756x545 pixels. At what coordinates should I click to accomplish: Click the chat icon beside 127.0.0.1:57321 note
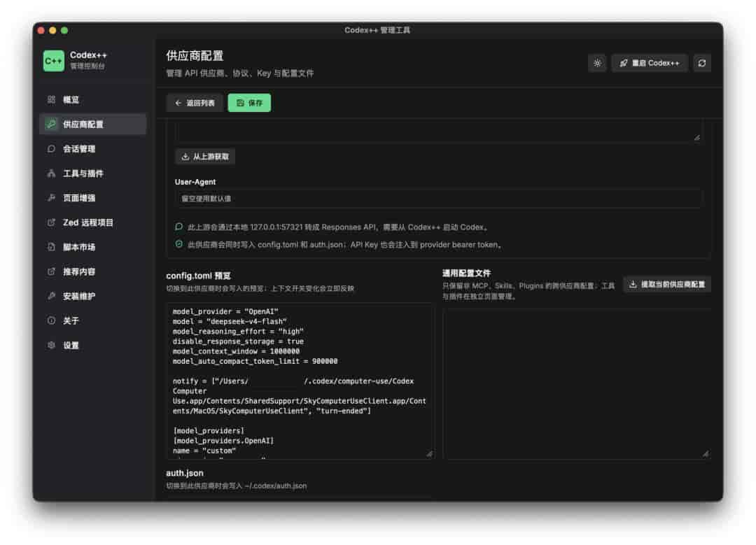pyautogui.click(x=179, y=227)
